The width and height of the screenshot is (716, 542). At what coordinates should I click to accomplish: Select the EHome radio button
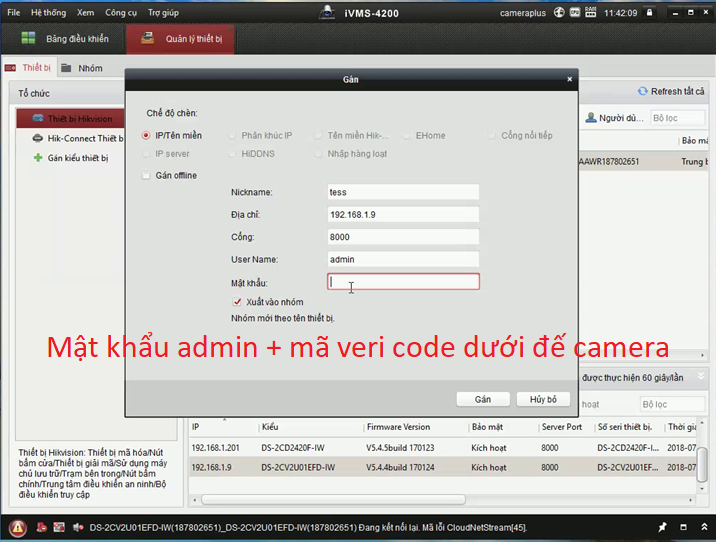click(406, 135)
